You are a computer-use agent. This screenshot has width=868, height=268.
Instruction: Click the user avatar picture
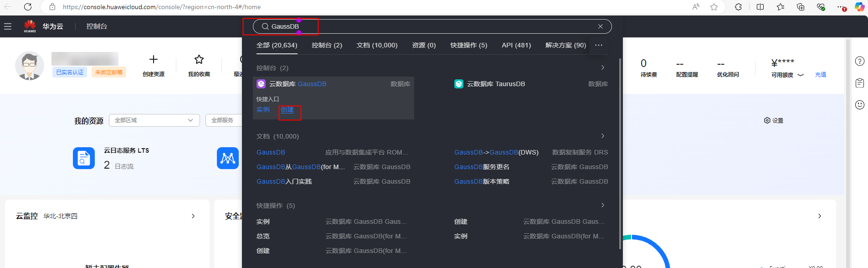point(30,66)
